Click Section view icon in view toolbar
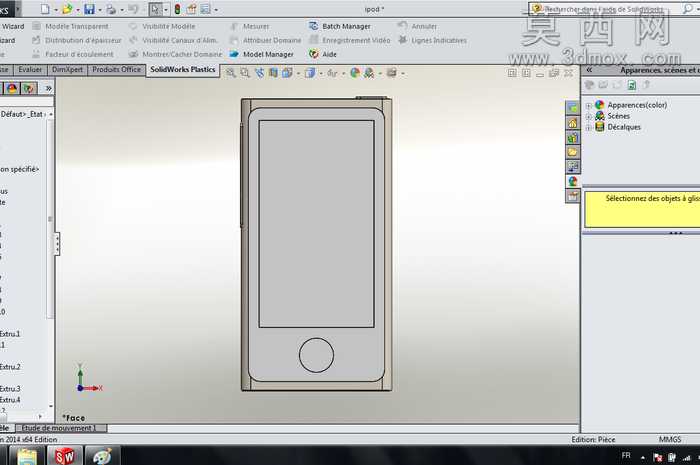The width and height of the screenshot is (700, 465). tap(273, 73)
